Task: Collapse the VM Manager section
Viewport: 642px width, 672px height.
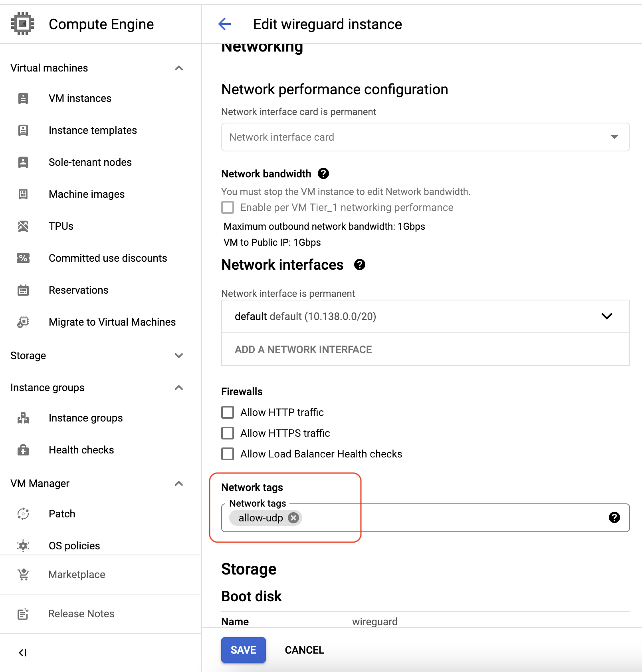Action: tap(179, 483)
